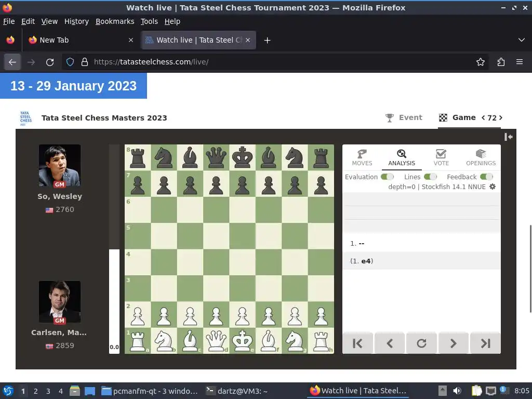Viewport: 532px width, 399px height.
Task: Select the black queen on d8
Action: coord(216,157)
